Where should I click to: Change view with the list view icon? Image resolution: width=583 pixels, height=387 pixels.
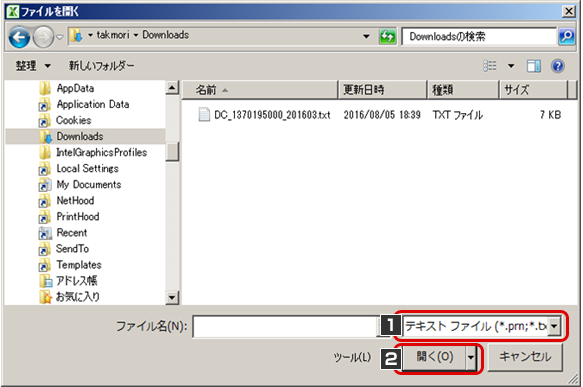tap(490, 66)
